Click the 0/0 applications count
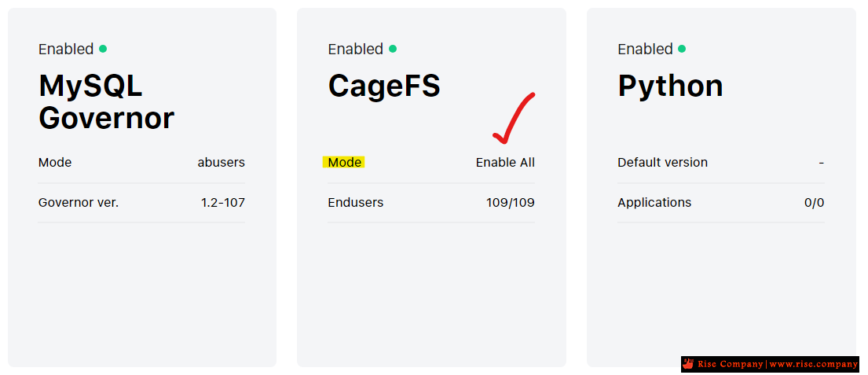The width and height of the screenshot is (868, 375). pos(815,202)
